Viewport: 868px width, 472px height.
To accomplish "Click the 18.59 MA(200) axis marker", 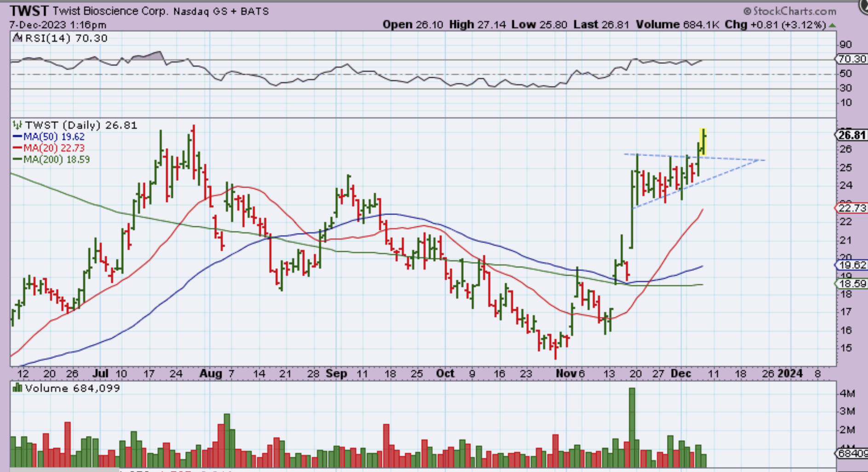I will point(851,284).
